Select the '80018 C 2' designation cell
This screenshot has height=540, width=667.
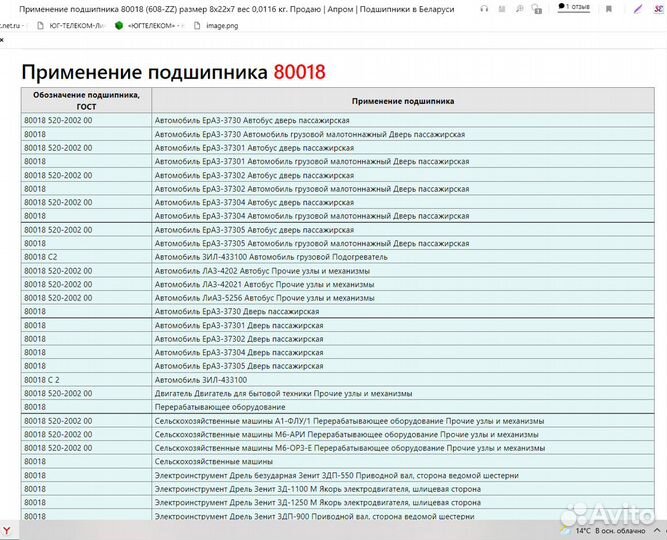tap(86, 380)
